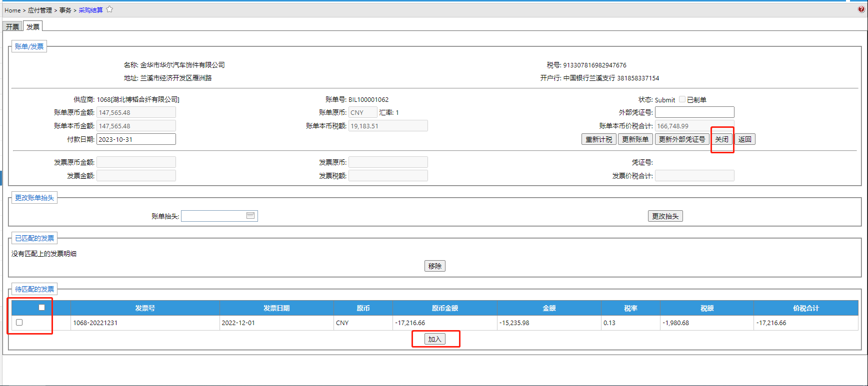868x386 pixels.
Task: Click the 付款日期 field 2023-10-31
Action: pos(136,139)
